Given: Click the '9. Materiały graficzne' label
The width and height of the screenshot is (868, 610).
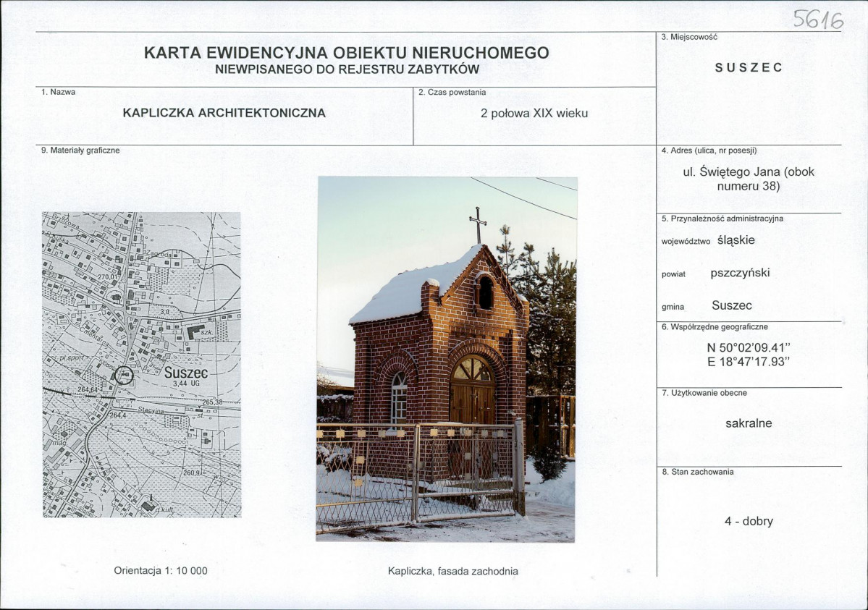Looking at the screenshot, I should coord(80,151).
